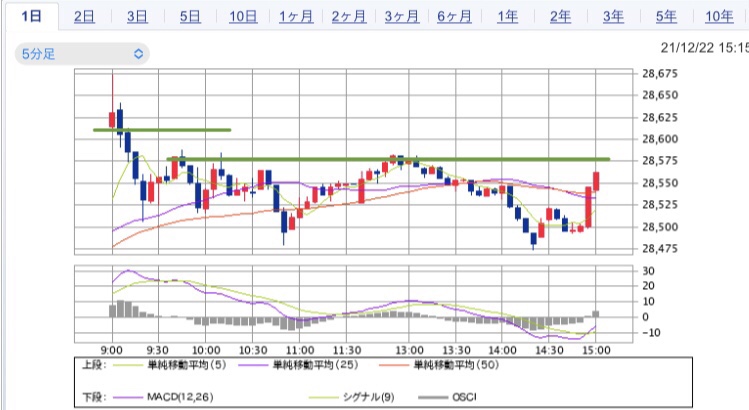Click the first candlestick at 9:00 open
Image resolution: width=749 pixels, height=410 pixels.
112,119
